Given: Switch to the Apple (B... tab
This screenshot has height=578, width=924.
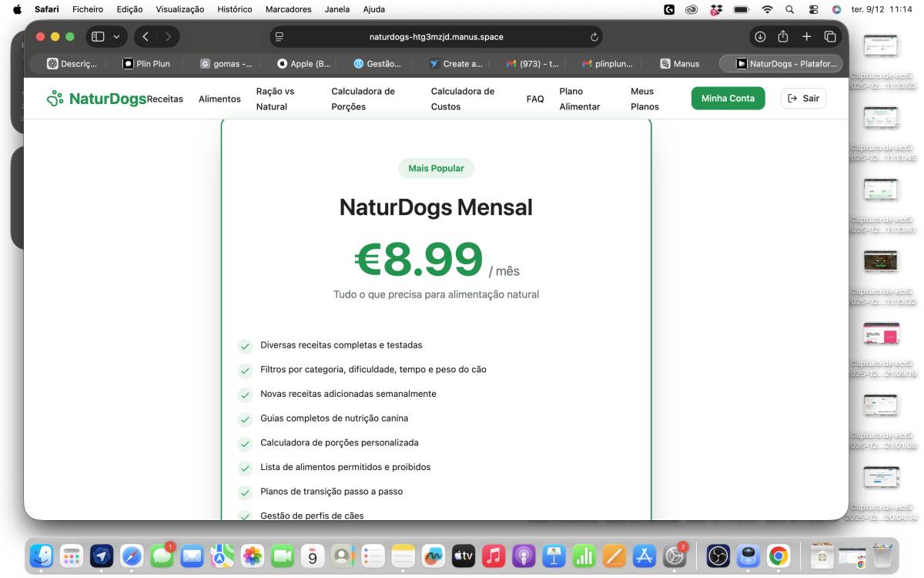Looking at the screenshot, I should 303,64.
